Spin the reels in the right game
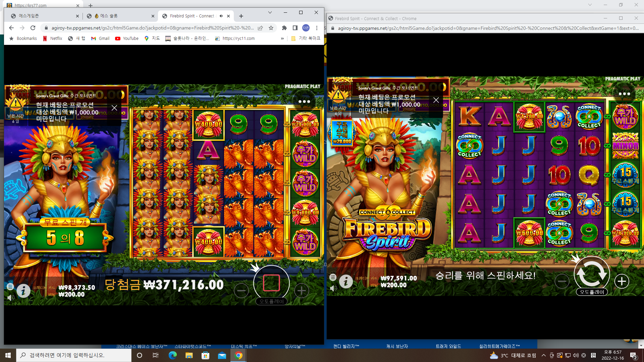Image resolution: width=644 pixels, height=362 pixels. click(592, 273)
